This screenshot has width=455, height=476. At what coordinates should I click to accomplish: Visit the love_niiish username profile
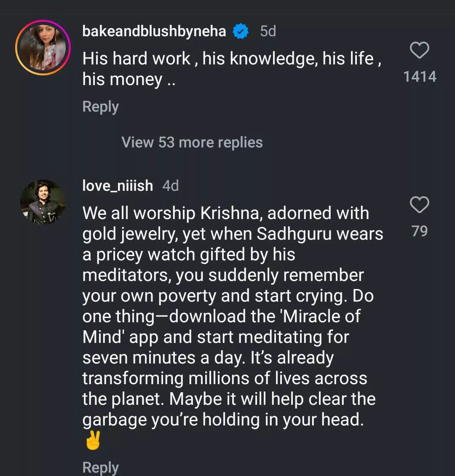[118, 185]
